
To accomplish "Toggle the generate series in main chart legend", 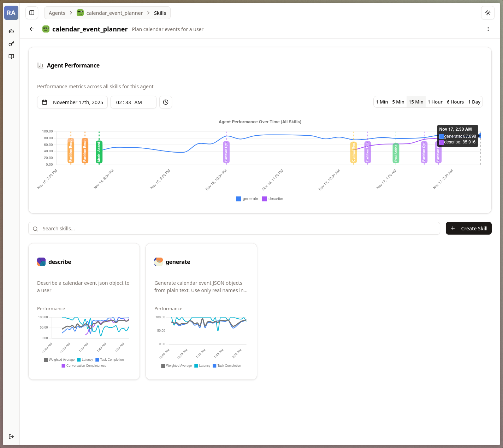I will coord(247,199).
